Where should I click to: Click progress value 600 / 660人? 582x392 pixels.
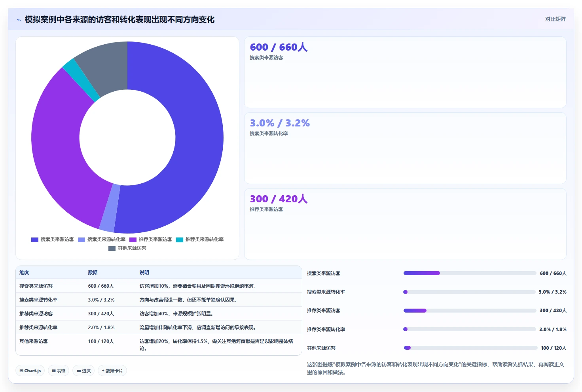tap(553, 273)
